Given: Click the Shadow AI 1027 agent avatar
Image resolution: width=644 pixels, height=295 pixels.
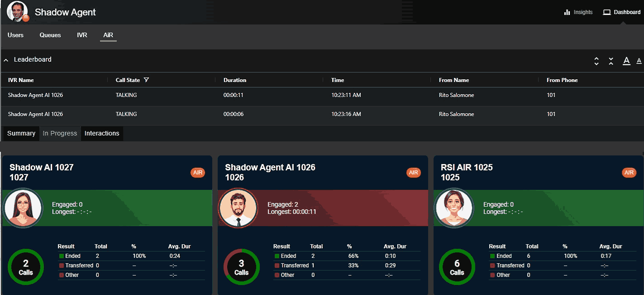Looking at the screenshot, I should 23,208.
